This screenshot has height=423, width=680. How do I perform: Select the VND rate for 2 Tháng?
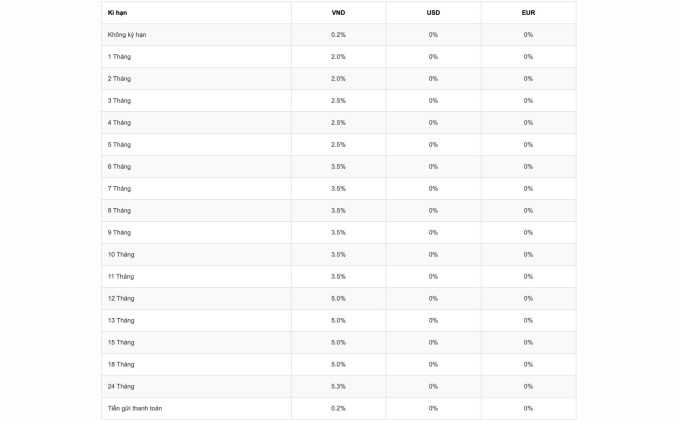coord(338,79)
